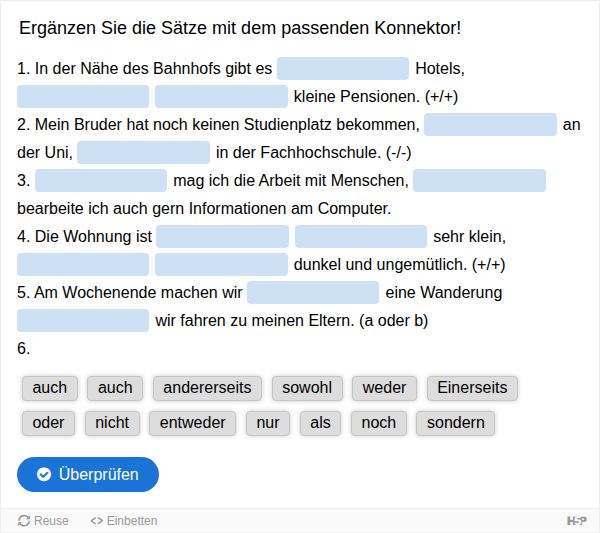Click the Reuse arrows icon
The image size is (600, 533).
click(x=24, y=521)
